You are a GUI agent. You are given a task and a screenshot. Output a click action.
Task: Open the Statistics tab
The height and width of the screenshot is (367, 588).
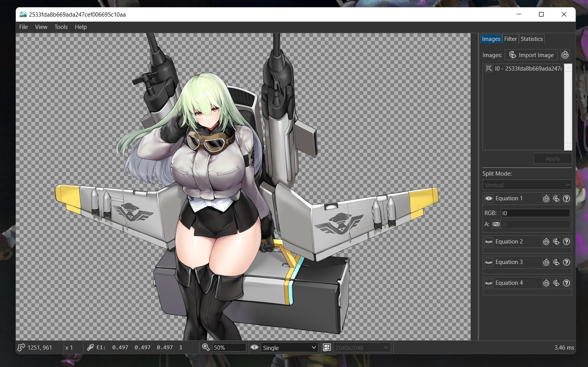(531, 39)
